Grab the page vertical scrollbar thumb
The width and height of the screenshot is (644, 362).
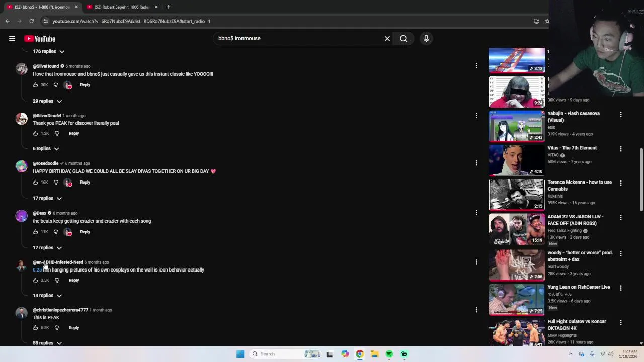click(x=641, y=180)
